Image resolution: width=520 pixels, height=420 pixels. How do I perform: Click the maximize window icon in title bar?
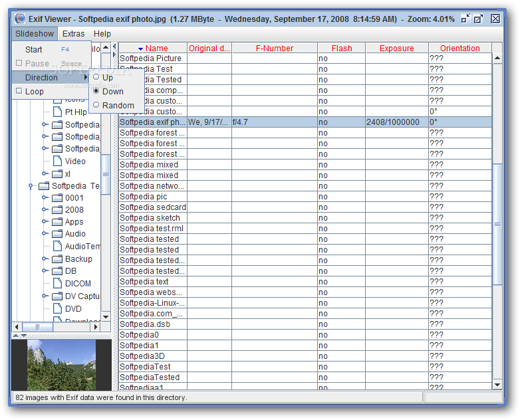coord(478,19)
